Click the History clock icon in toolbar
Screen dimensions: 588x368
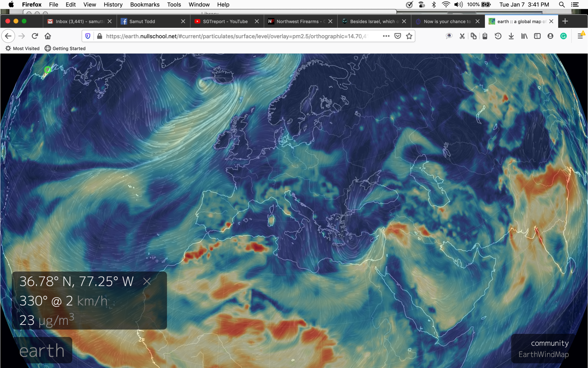(x=498, y=36)
